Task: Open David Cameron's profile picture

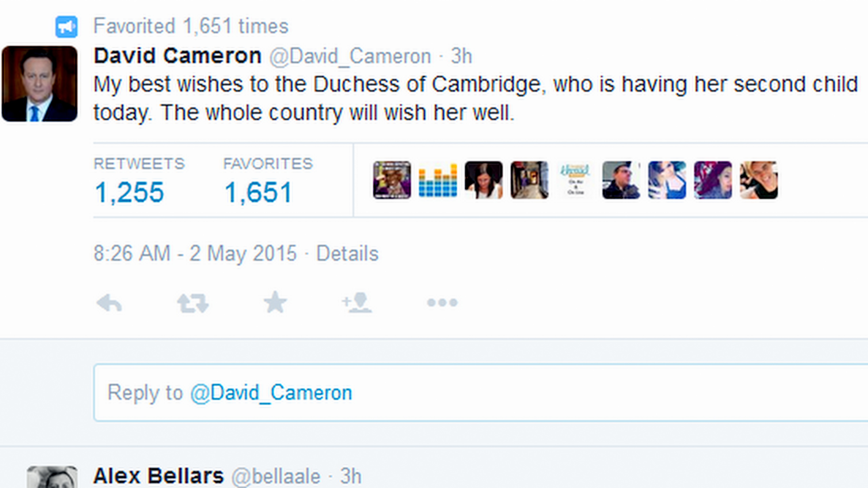Action: (40, 84)
